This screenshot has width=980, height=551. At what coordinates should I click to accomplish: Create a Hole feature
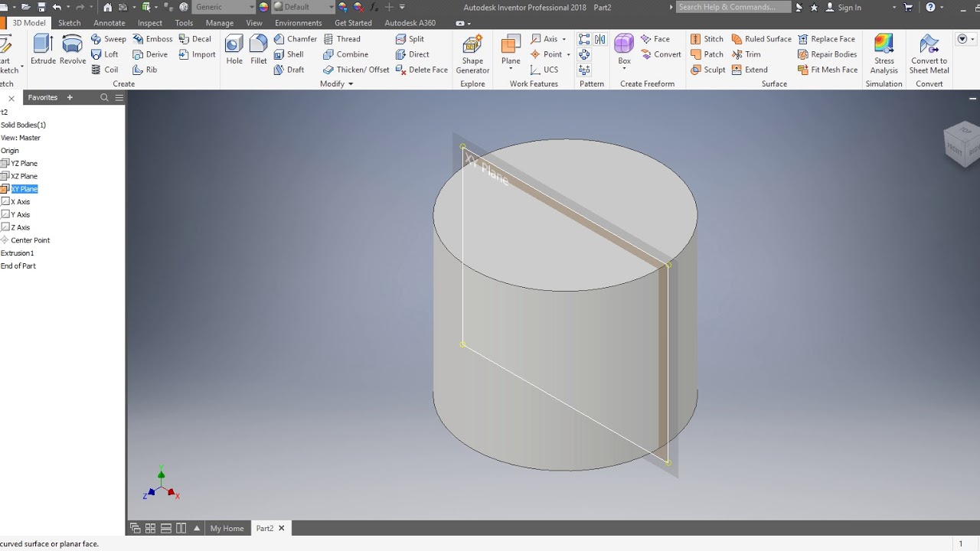tap(234, 50)
